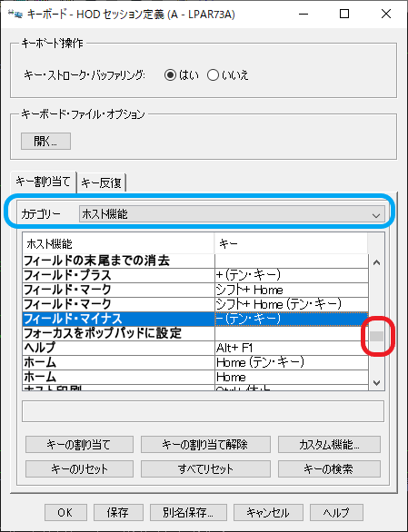The width and height of the screenshot is (408, 532).
Task: Click the すべてリセット button
Action: (x=205, y=468)
